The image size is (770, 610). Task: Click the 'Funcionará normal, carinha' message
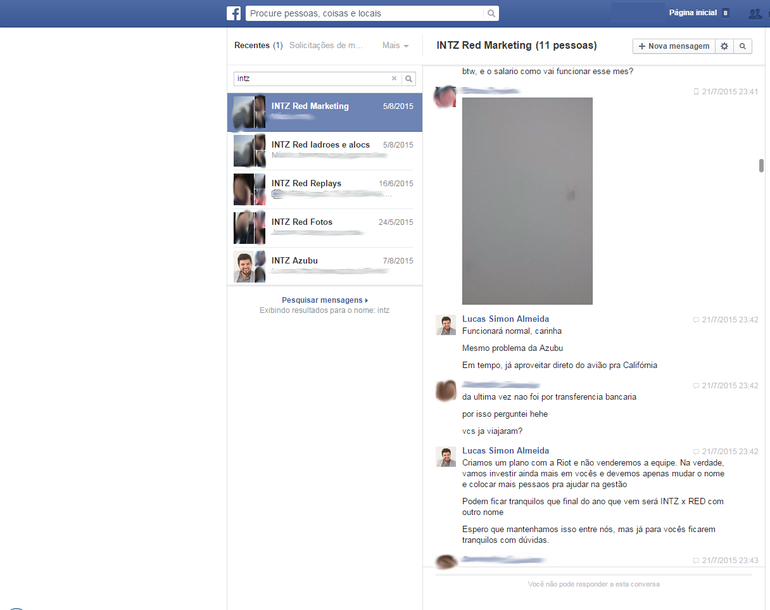tap(512, 331)
